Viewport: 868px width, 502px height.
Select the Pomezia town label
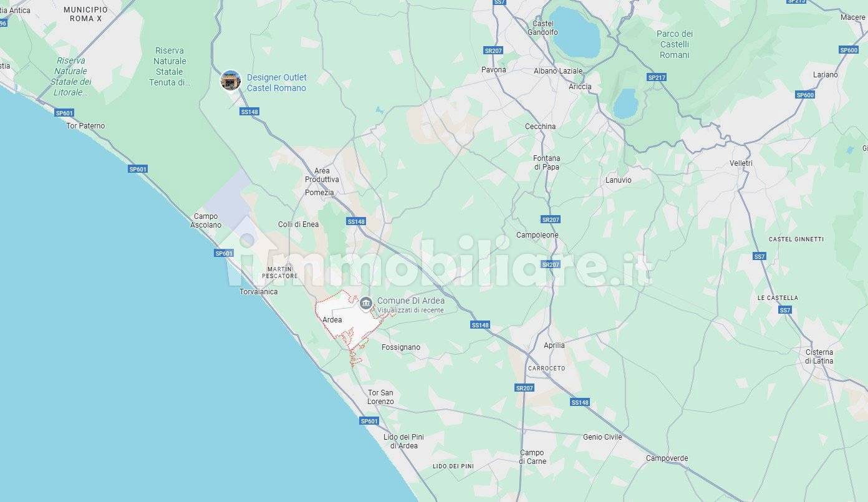coord(319,193)
